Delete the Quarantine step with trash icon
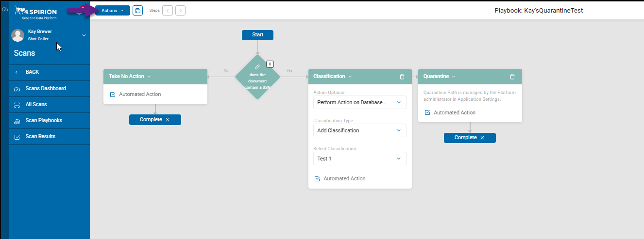 click(512, 77)
